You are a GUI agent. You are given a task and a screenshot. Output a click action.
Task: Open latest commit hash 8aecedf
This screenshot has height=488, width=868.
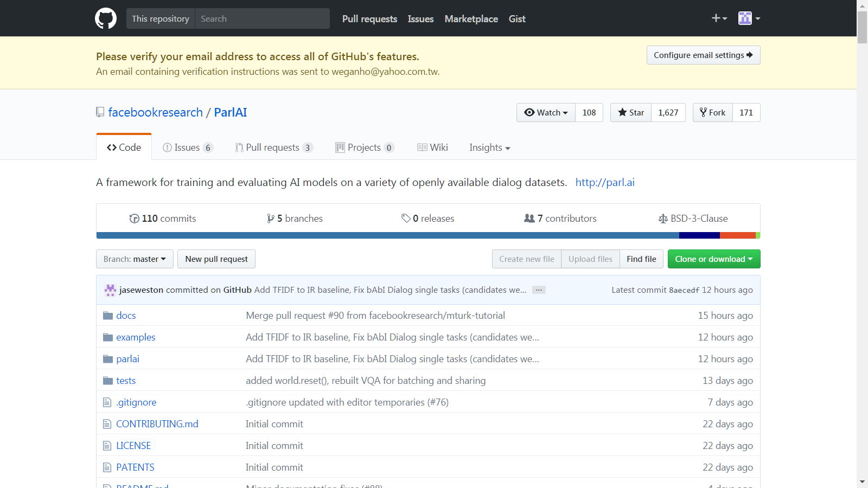coord(684,290)
